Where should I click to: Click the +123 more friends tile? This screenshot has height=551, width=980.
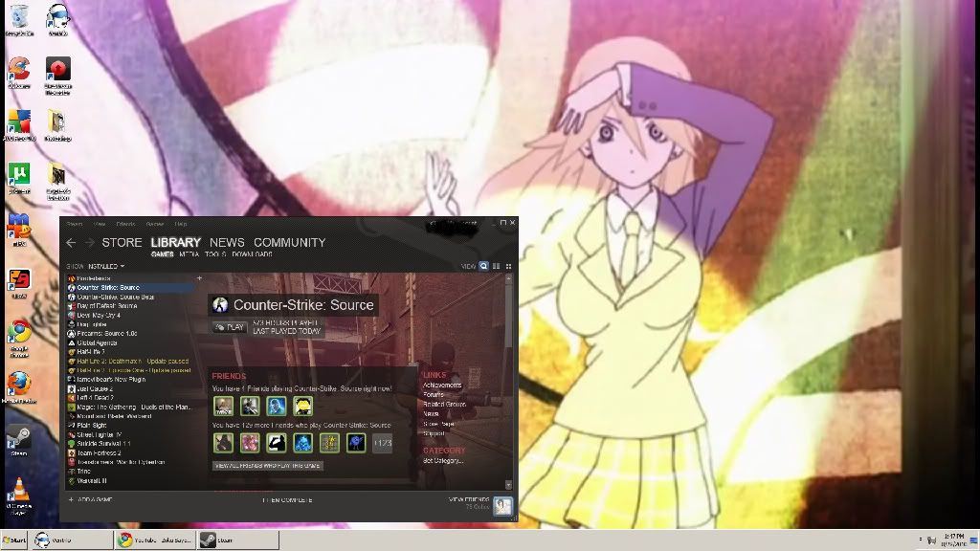(x=383, y=443)
